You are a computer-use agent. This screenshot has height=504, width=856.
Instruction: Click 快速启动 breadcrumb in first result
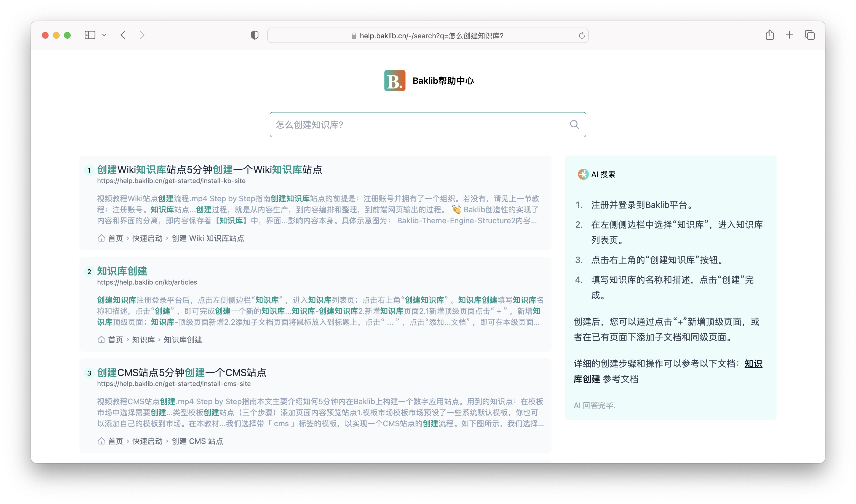click(x=147, y=238)
